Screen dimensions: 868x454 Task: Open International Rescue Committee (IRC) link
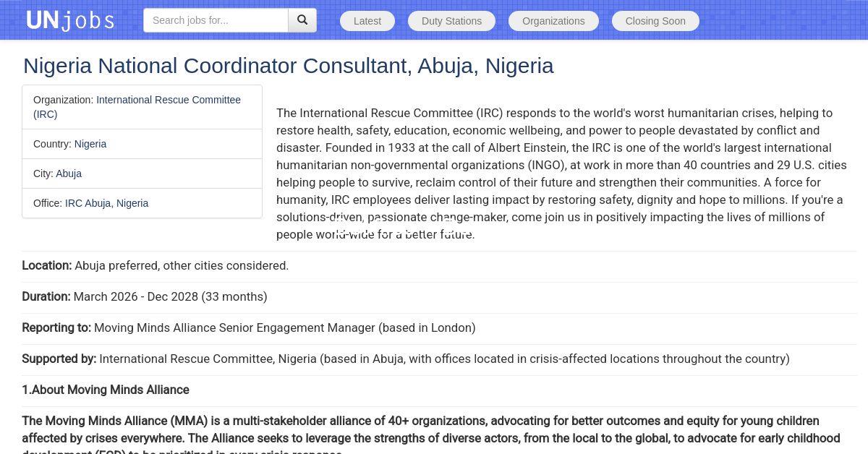tap(168, 100)
